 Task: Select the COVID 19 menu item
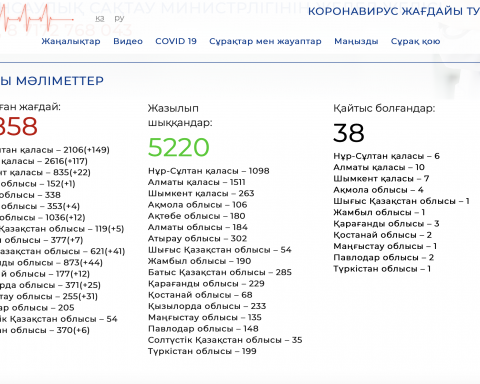(176, 41)
